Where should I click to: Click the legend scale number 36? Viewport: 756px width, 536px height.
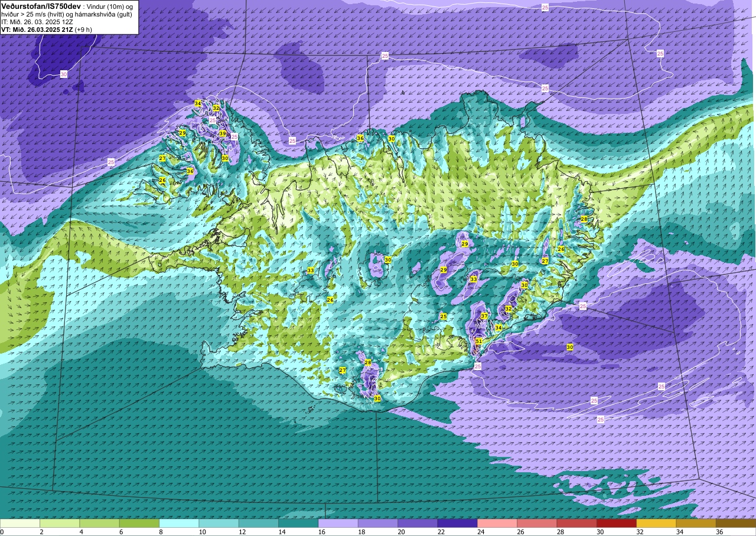click(x=719, y=532)
